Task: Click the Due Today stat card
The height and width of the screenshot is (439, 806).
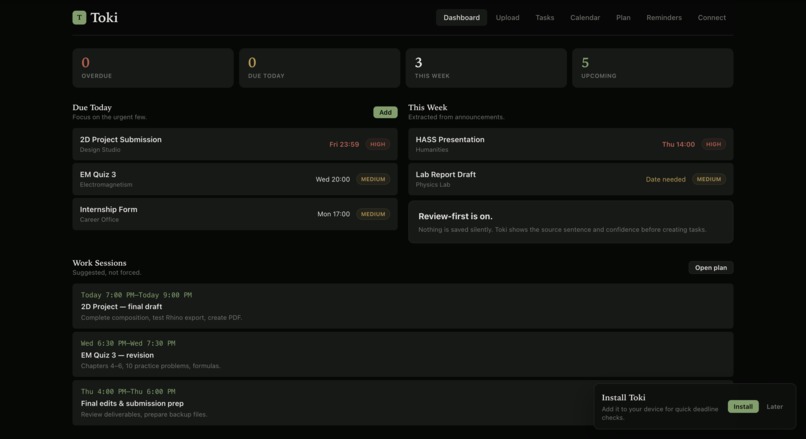Action: [x=319, y=68]
